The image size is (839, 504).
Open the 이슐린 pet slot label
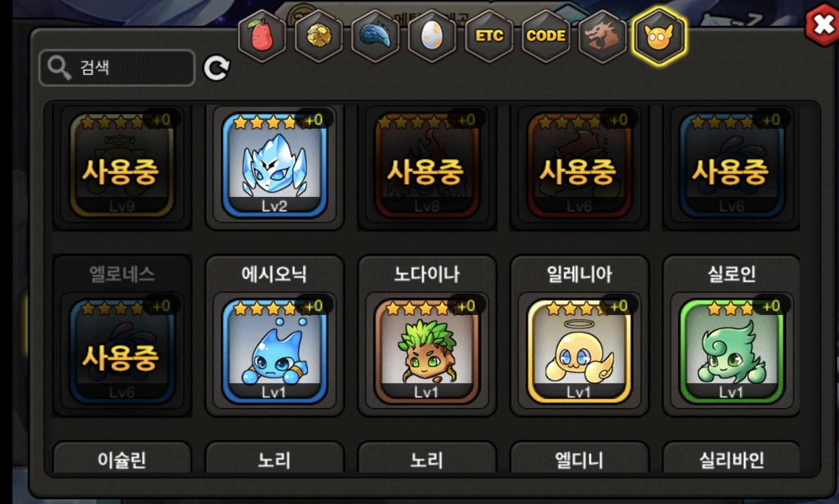tap(122, 460)
